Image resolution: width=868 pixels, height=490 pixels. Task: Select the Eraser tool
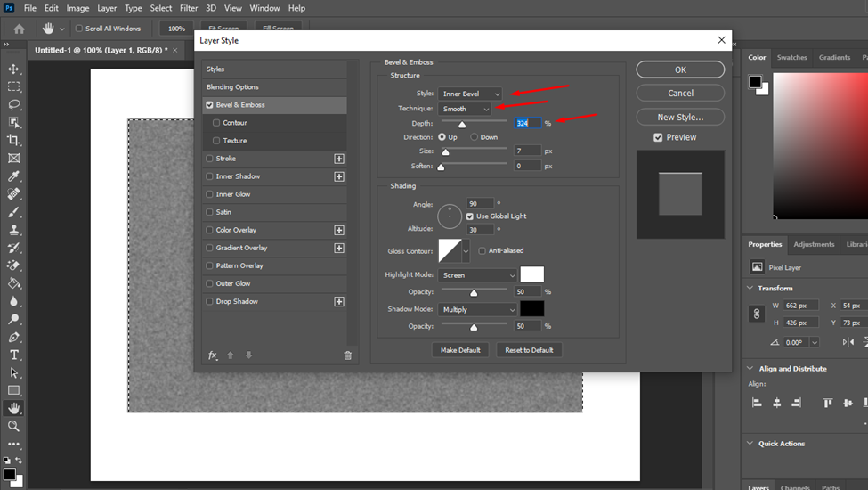[x=14, y=265]
